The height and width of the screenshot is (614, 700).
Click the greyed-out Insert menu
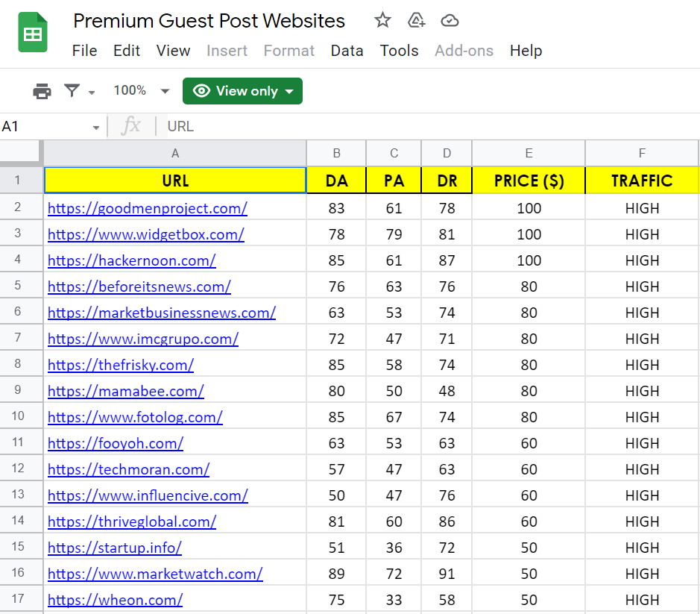(227, 51)
